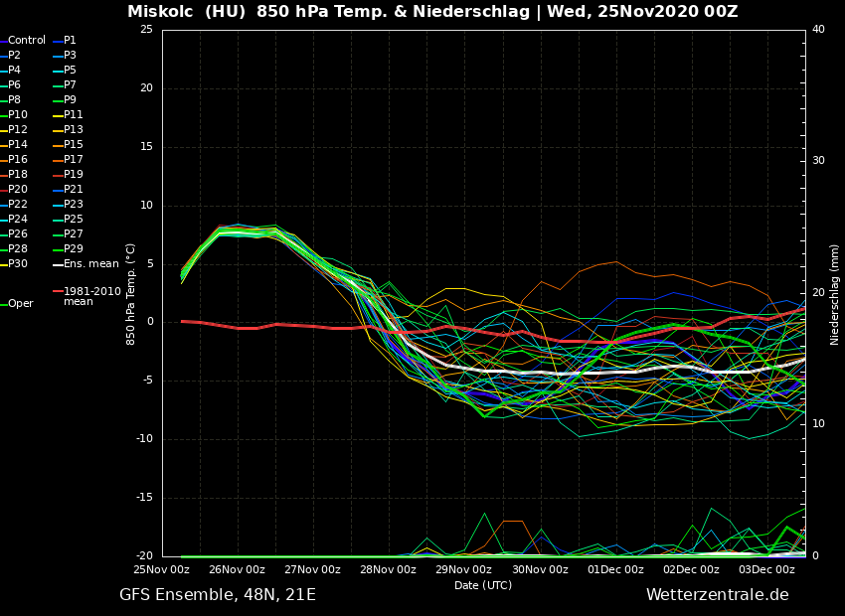This screenshot has height=616, width=845.
Task: Select the Ens. mean legend entry
Action: [x=90, y=264]
